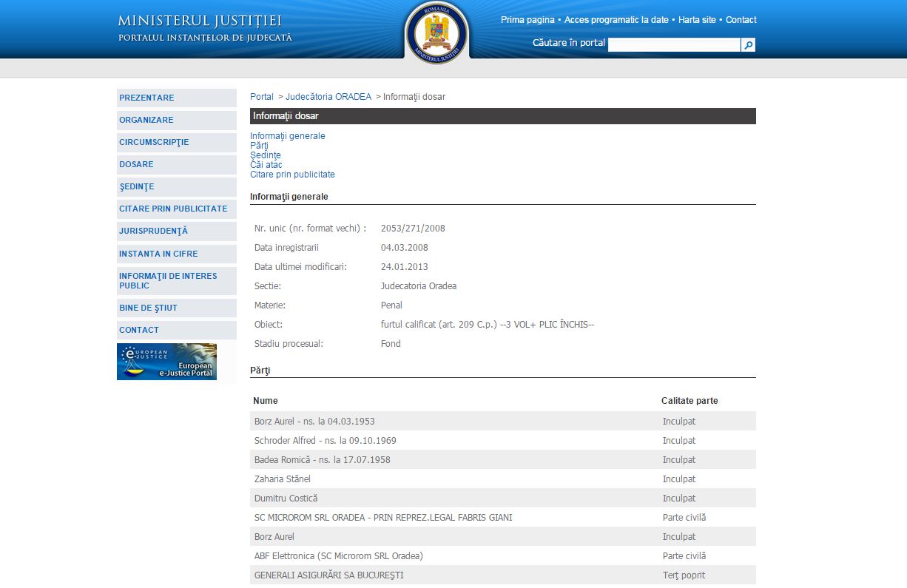Click CONTACT in the sidebar menu
This screenshot has height=588, width=907.
[x=177, y=330]
